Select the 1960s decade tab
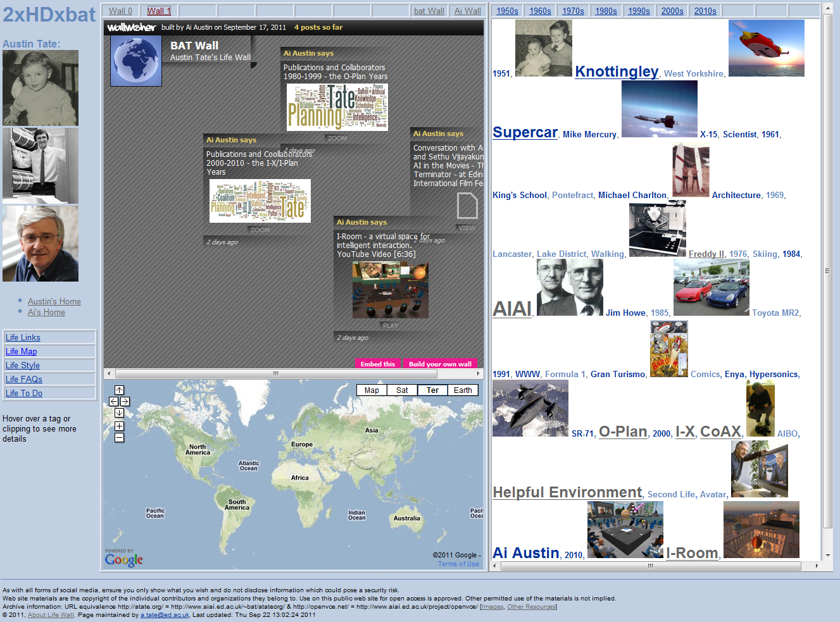 click(x=540, y=11)
